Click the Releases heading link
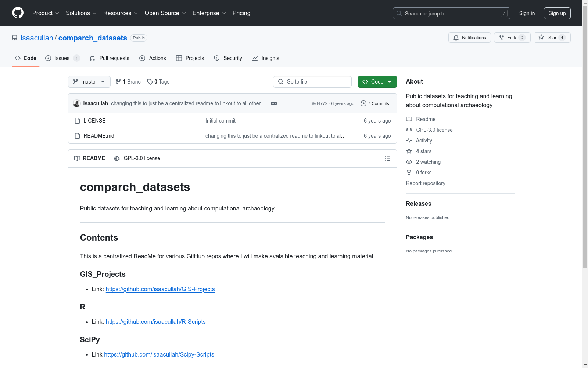 click(x=419, y=204)
